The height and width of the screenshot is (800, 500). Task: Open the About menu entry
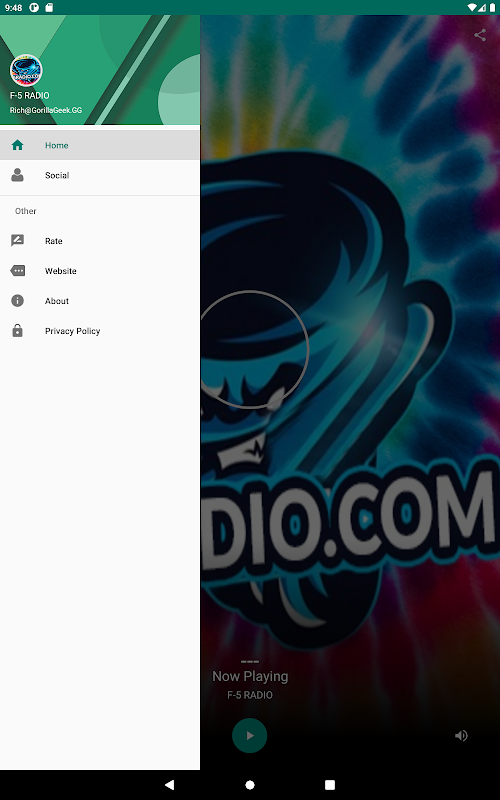(x=99, y=301)
